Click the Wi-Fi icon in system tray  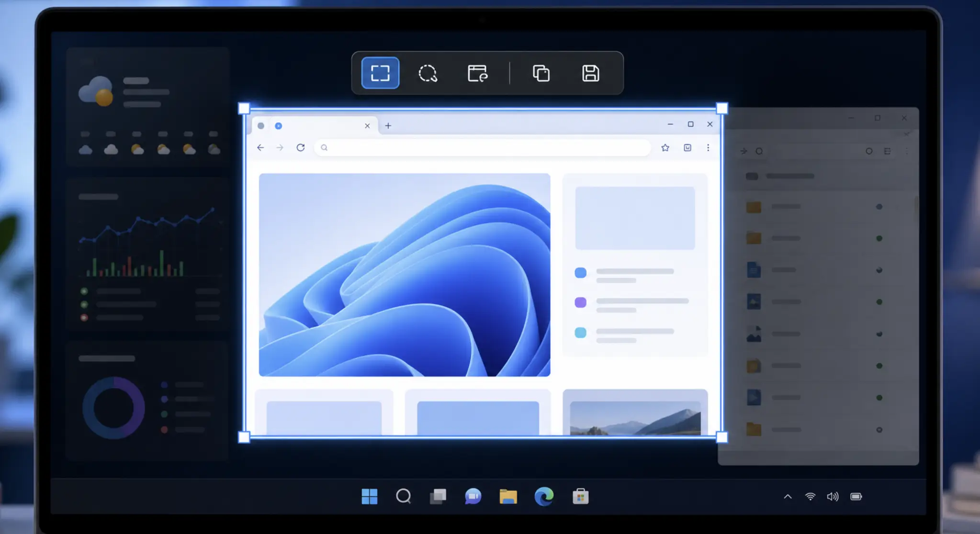pos(810,496)
